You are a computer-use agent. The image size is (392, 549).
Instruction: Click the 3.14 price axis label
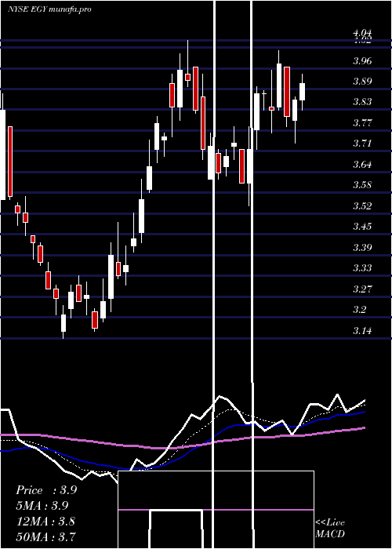point(362,330)
